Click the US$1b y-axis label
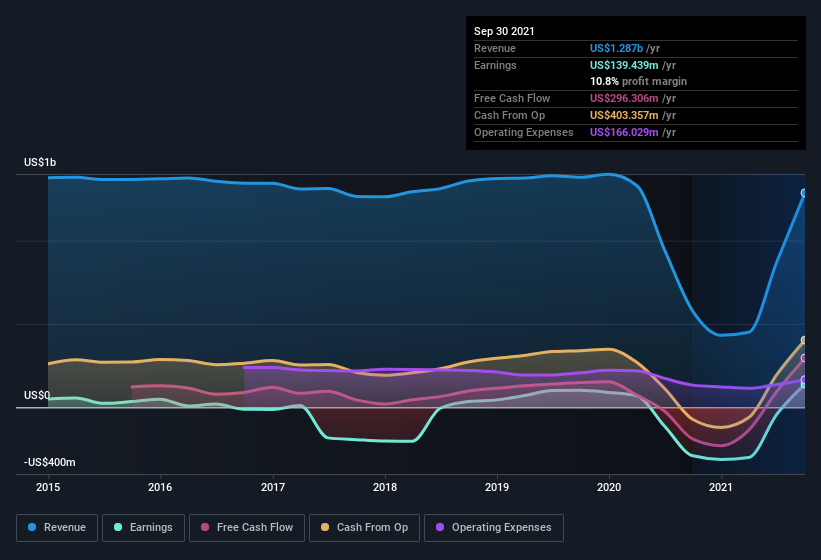The image size is (821, 560). pos(40,162)
